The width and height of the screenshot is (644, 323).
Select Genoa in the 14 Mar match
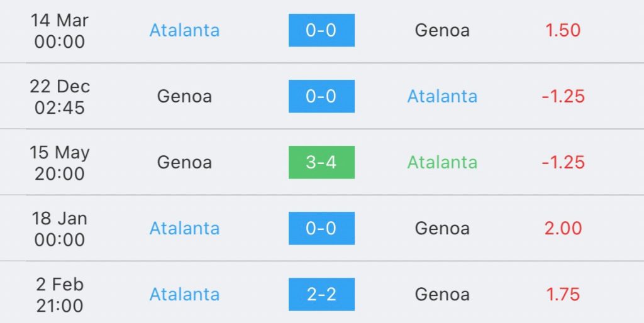click(442, 30)
